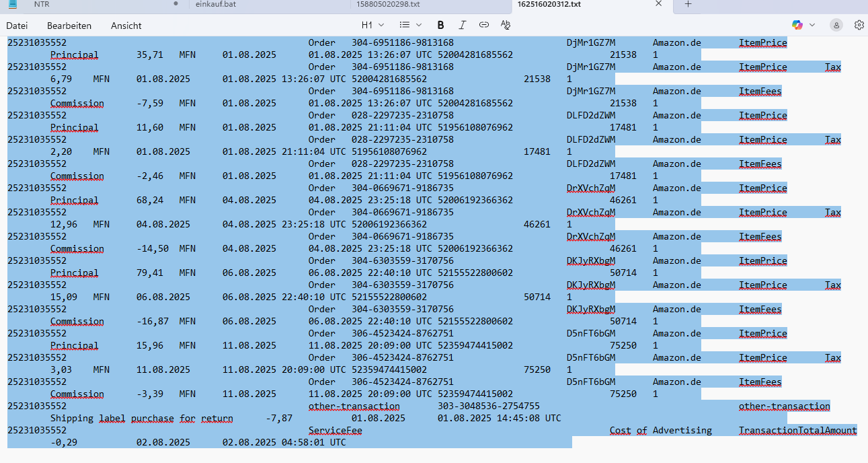The width and height of the screenshot is (868, 463).
Task: Clear formatting with the toolbar icon
Action: [x=506, y=25]
